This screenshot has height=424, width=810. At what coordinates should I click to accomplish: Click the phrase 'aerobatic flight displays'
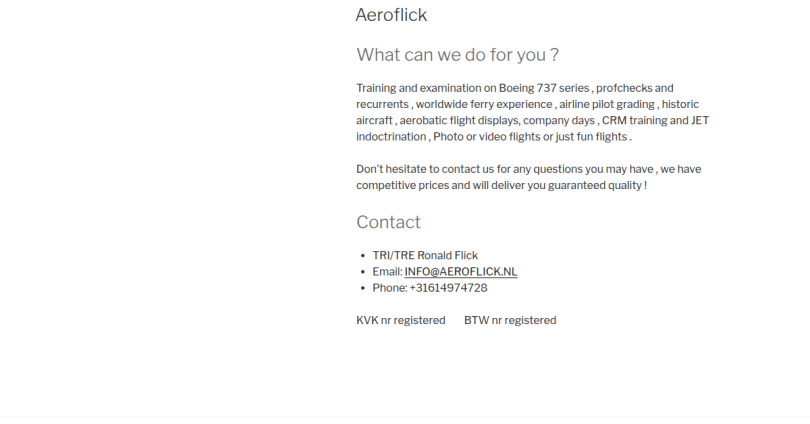click(x=457, y=120)
